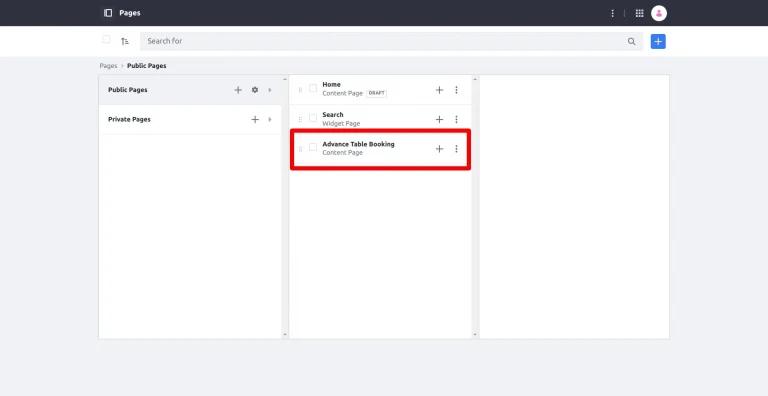The image size is (768, 396).
Task: Open Public Pages configuration gear
Action: pyautogui.click(x=255, y=90)
